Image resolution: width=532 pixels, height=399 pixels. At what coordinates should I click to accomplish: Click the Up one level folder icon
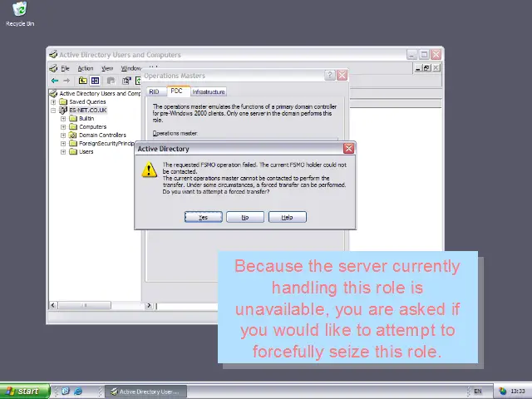click(83, 81)
